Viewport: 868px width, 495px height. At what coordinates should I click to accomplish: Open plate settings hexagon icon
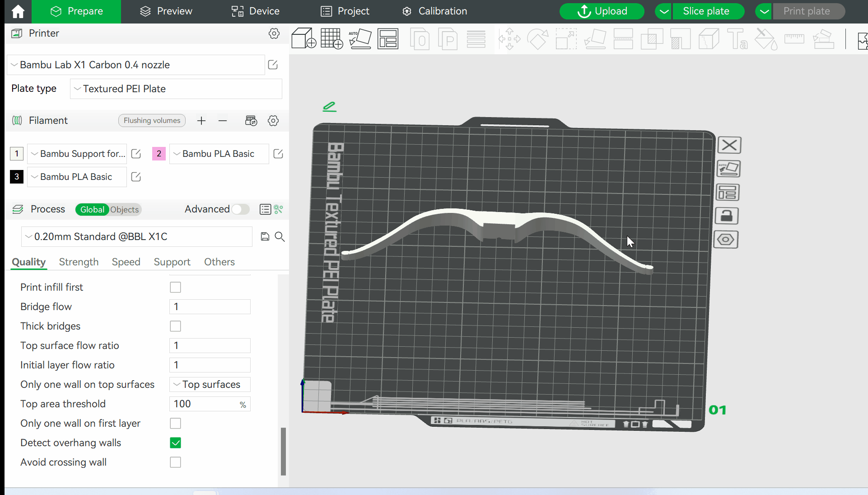(x=726, y=239)
